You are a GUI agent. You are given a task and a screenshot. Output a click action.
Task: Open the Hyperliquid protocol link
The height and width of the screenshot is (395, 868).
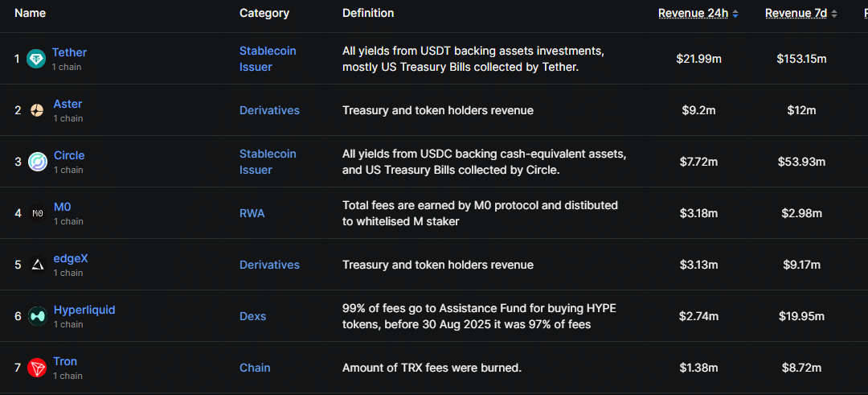click(x=84, y=310)
